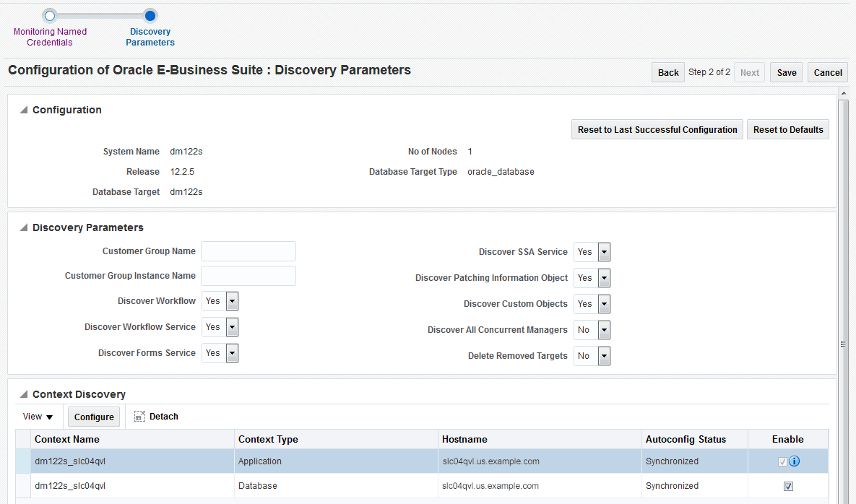Click the Monitoring Named Credentials step circle
The height and width of the screenshot is (504, 856).
click(x=50, y=16)
